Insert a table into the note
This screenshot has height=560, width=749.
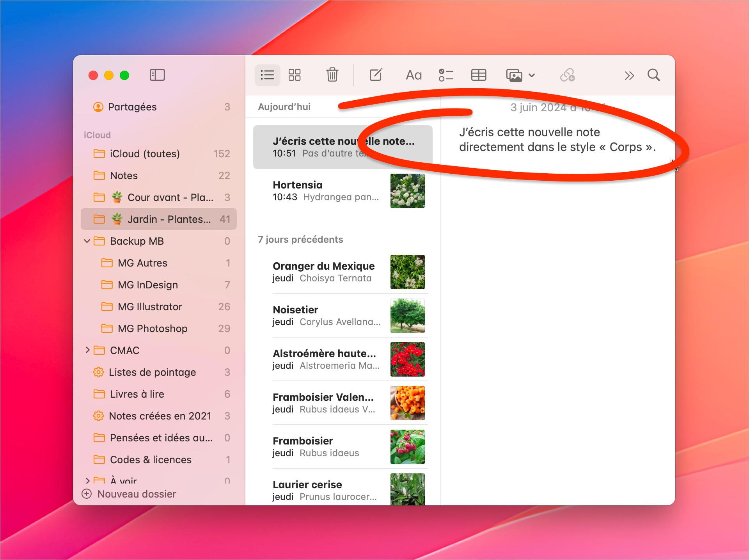pyautogui.click(x=478, y=75)
